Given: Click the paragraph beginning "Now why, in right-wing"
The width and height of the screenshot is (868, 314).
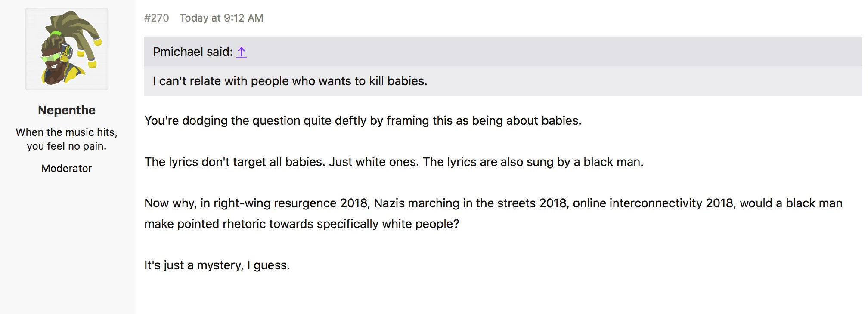Looking at the screenshot, I should click(x=493, y=213).
